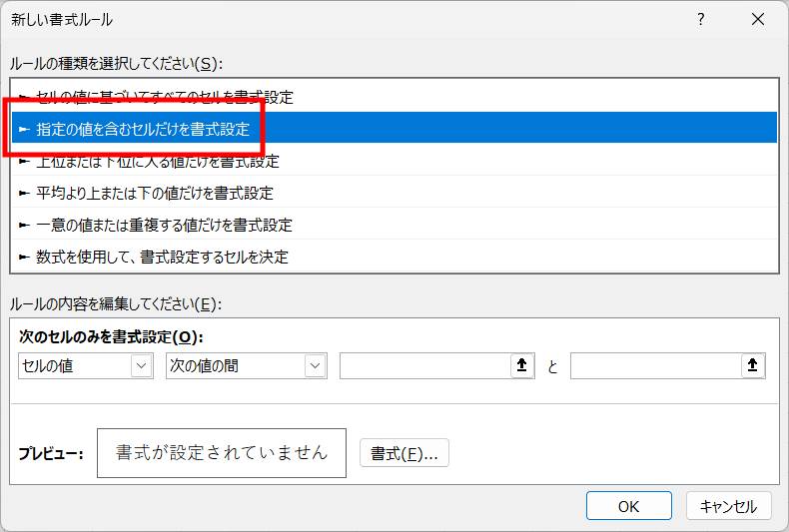Open the 書式(F)... format button
789x532 pixels.
[x=404, y=453]
